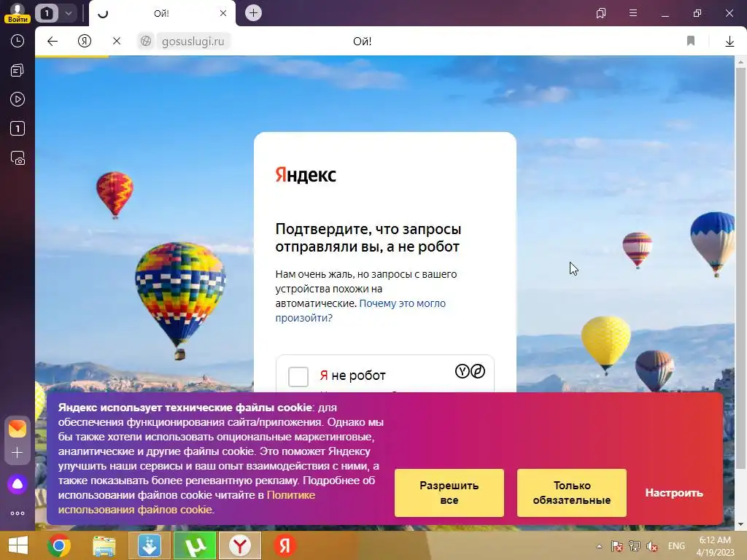Viewport: 747px width, 560px height.
Task: Open the notes or collections sidebar icon
Action: 18,71
